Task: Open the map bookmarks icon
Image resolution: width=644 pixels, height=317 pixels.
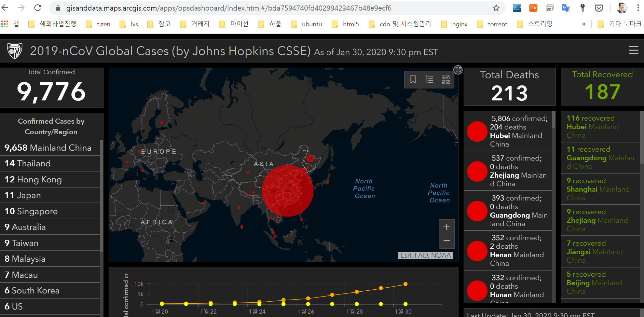Action: [413, 80]
